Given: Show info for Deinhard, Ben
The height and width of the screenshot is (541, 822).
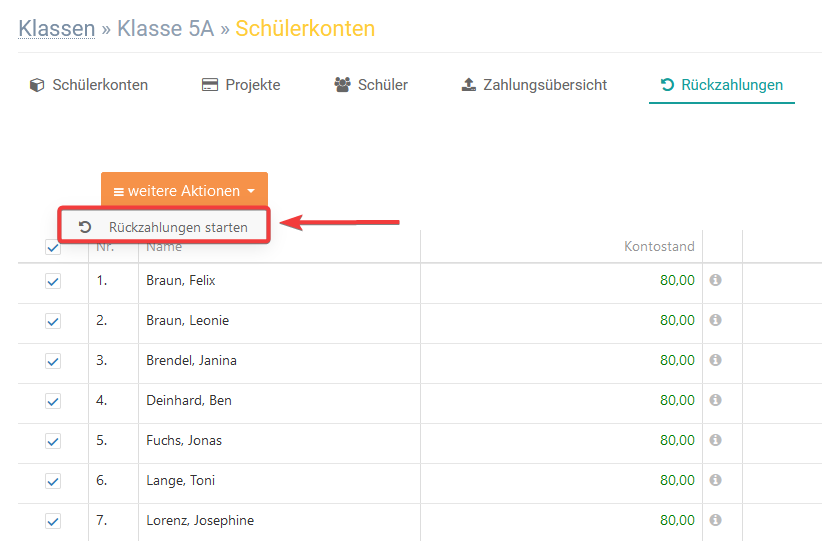Looking at the screenshot, I should (715, 401).
